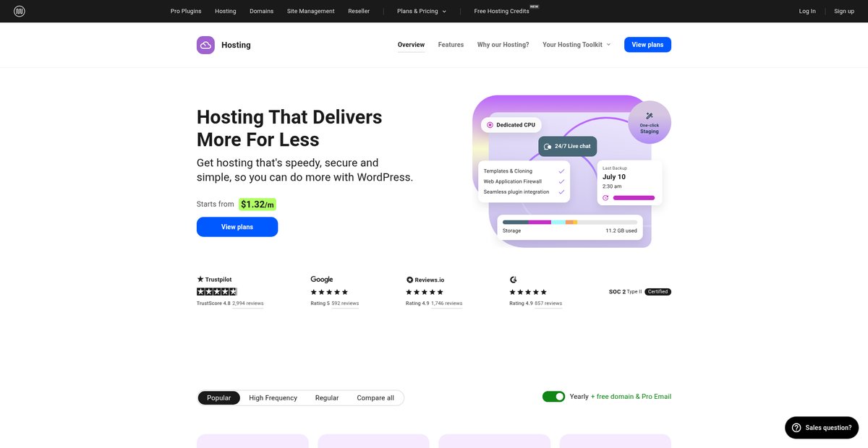Click the $1.32/m price highlight
This screenshot has width=868, height=448.
tap(258, 204)
